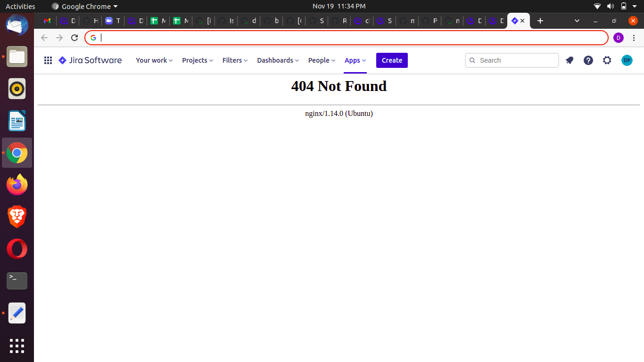Open LibreOffice Writer from the dock
644x362 pixels.
point(17,121)
